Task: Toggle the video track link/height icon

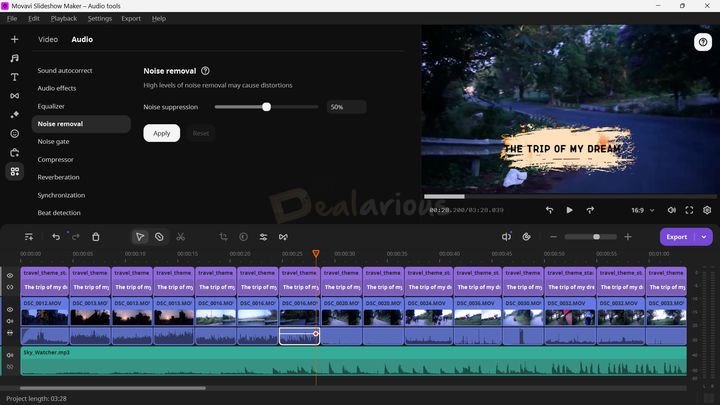Action: pyautogui.click(x=10, y=332)
